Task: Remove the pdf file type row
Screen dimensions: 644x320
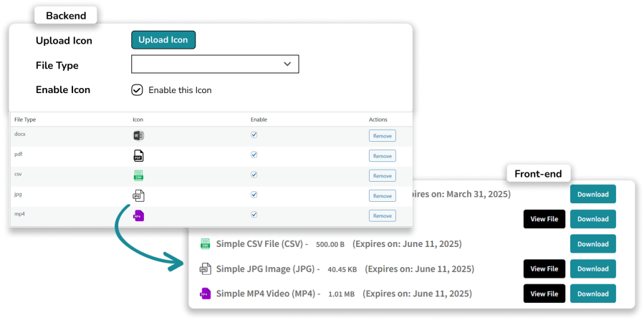Action: click(382, 155)
